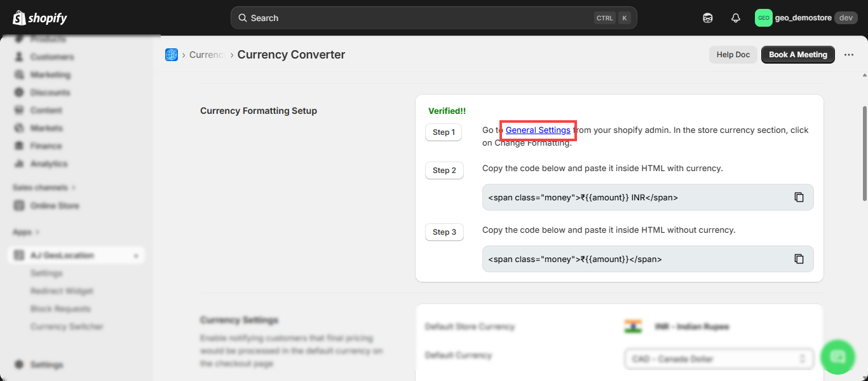Go to Currency Switcher in sidebar
The height and width of the screenshot is (381, 868).
67,326
